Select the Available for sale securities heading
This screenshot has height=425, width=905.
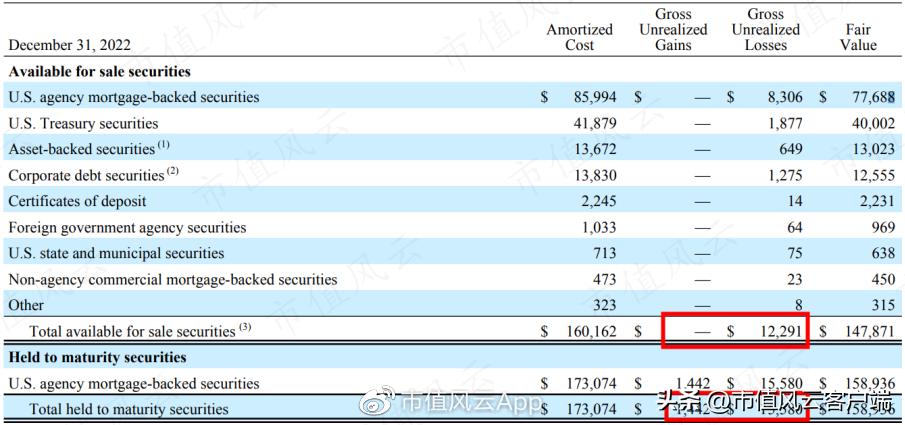[x=99, y=72]
